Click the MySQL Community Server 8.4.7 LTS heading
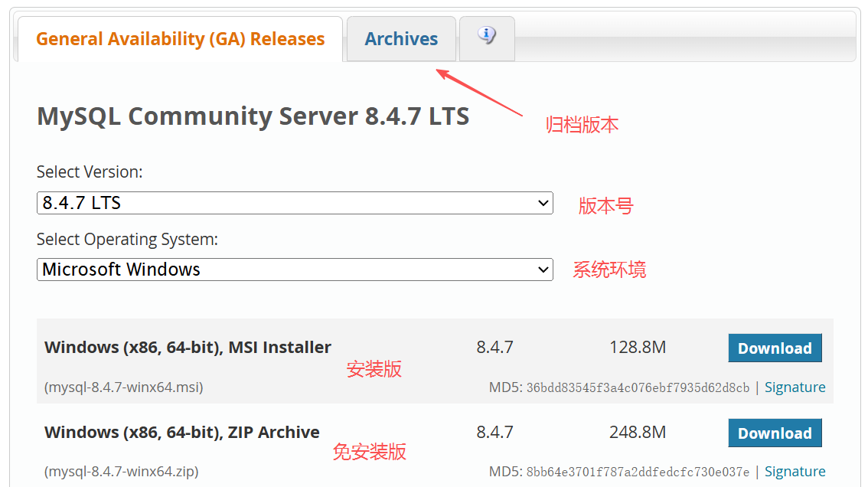The width and height of the screenshot is (868, 487). [253, 116]
